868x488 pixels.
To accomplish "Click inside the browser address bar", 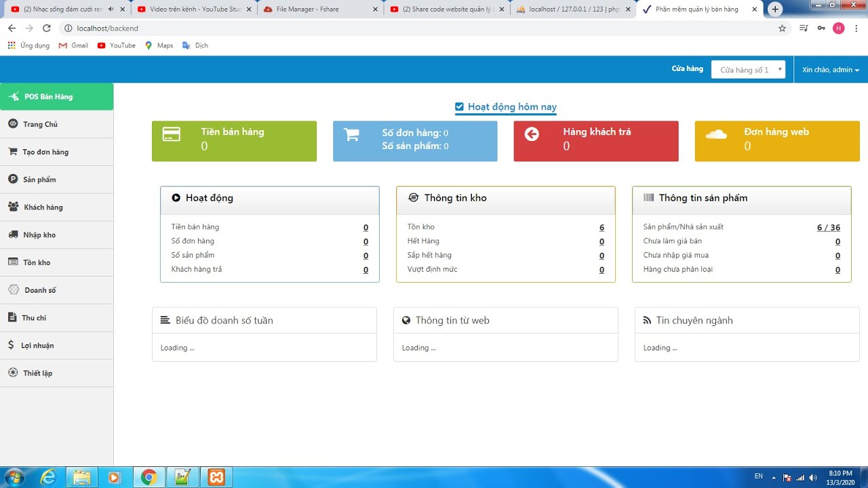I will pyautogui.click(x=271, y=28).
